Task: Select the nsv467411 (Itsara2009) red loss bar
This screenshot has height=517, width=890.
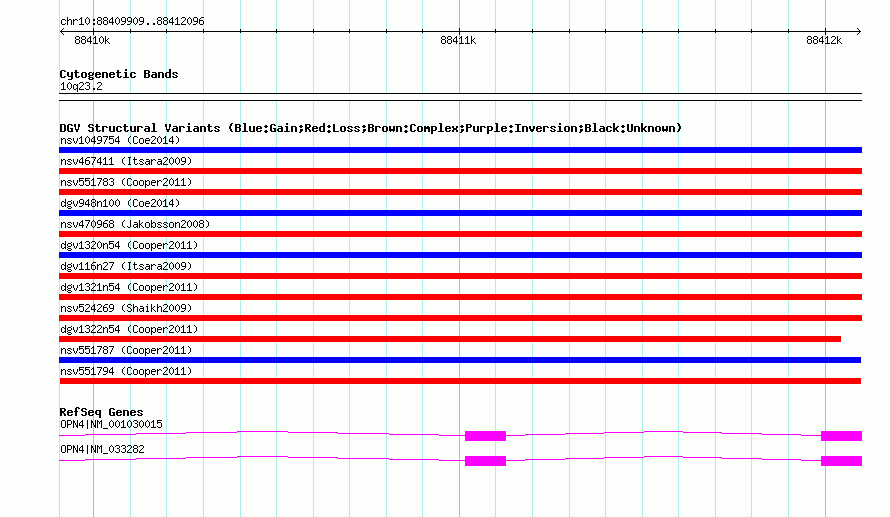Action: pos(460,171)
